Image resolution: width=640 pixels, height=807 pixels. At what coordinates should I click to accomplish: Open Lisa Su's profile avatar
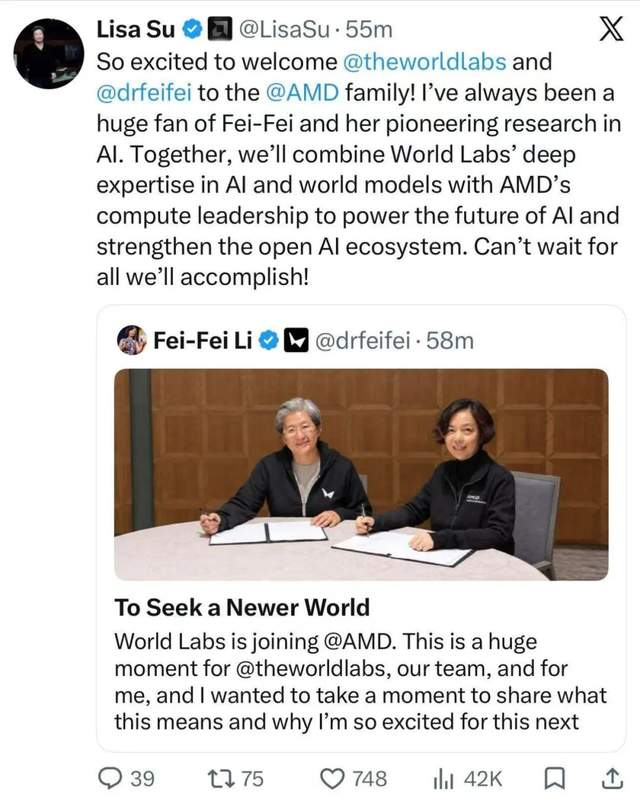(48, 54)
